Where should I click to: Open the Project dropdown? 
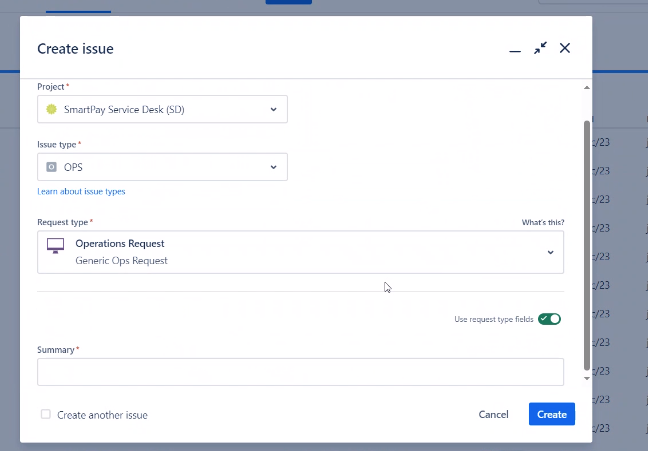coord(162,109)
